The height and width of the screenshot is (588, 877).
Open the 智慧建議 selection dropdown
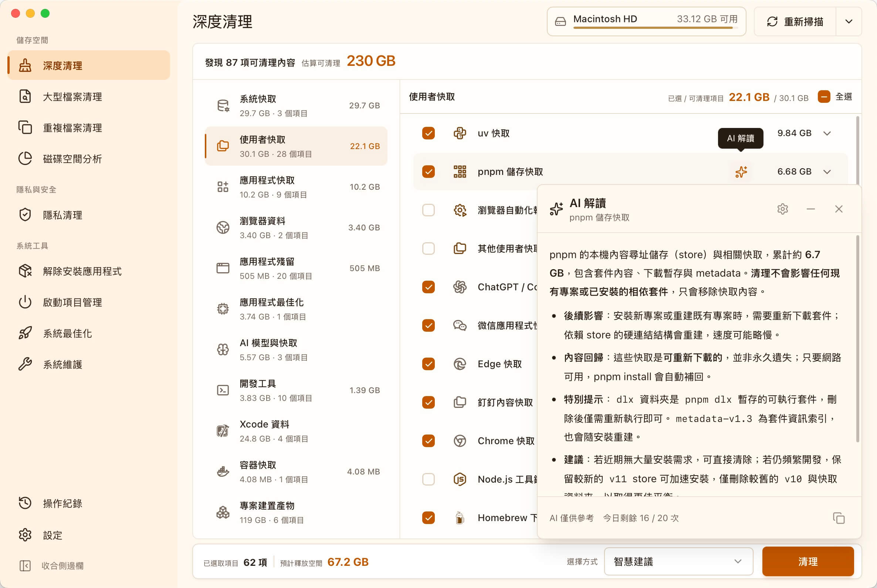click(x=679, y=561)
